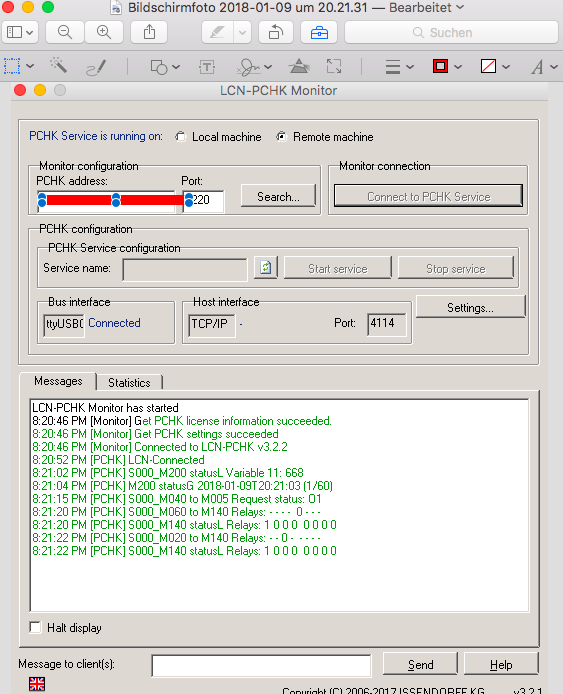
Task: Click the Suchen search field
Action: click(x=451, y=32)
